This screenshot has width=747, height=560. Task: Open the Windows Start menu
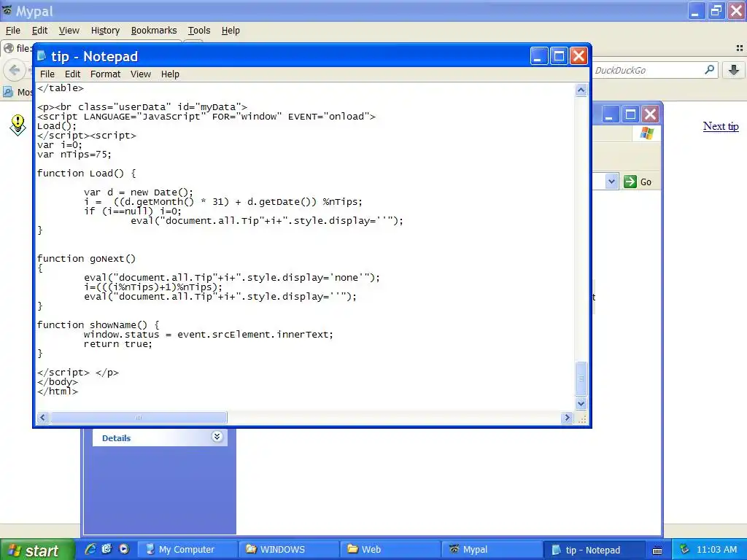(x=36, y=551)
